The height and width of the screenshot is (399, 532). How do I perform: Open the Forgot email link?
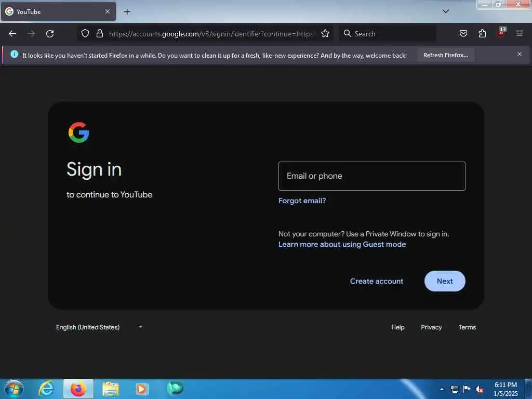302,201
